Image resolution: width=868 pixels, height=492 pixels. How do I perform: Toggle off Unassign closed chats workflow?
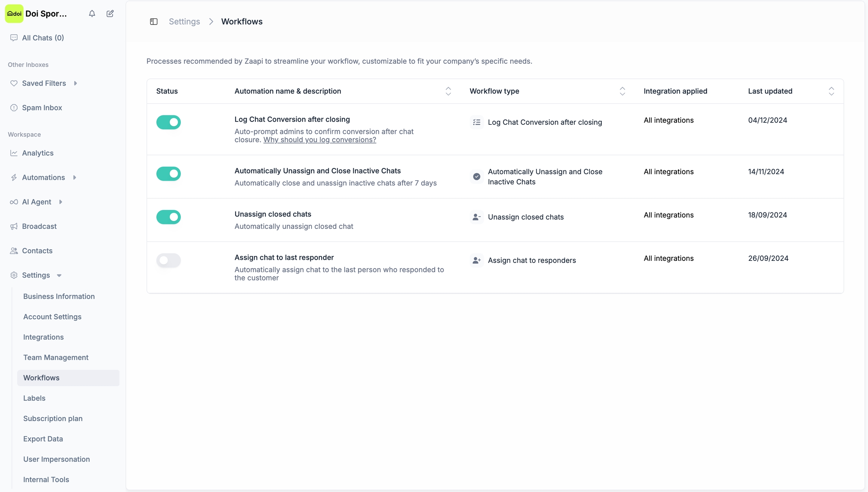(x=168, y=217)
